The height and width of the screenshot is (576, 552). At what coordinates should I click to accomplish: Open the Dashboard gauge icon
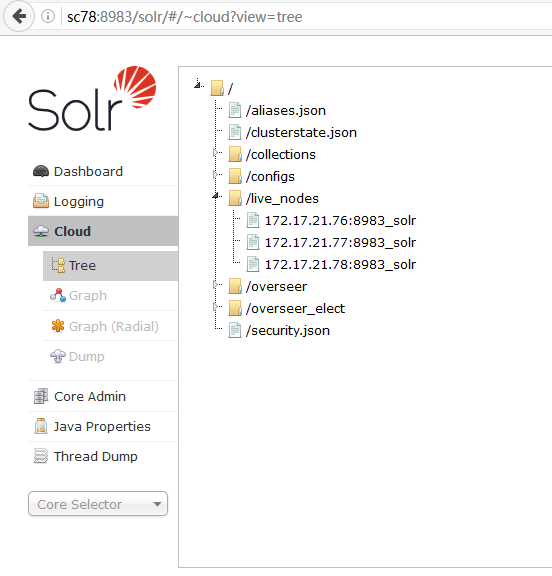point(41,172)
